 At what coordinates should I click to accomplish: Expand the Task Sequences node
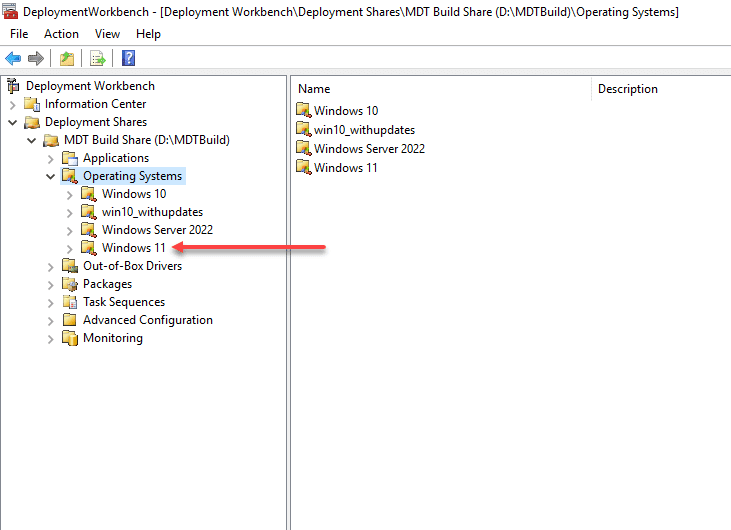point(50,303)
